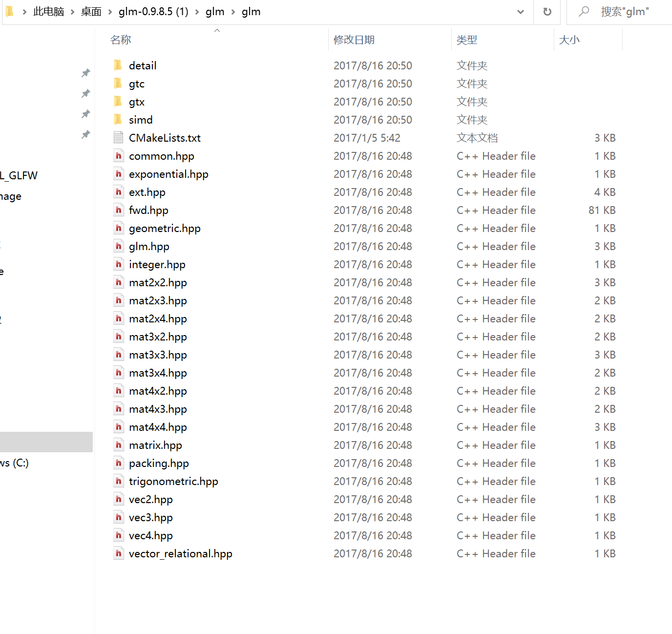
Task: Navigate to 桌面 in breadcrumb
Action: [91, 12]
